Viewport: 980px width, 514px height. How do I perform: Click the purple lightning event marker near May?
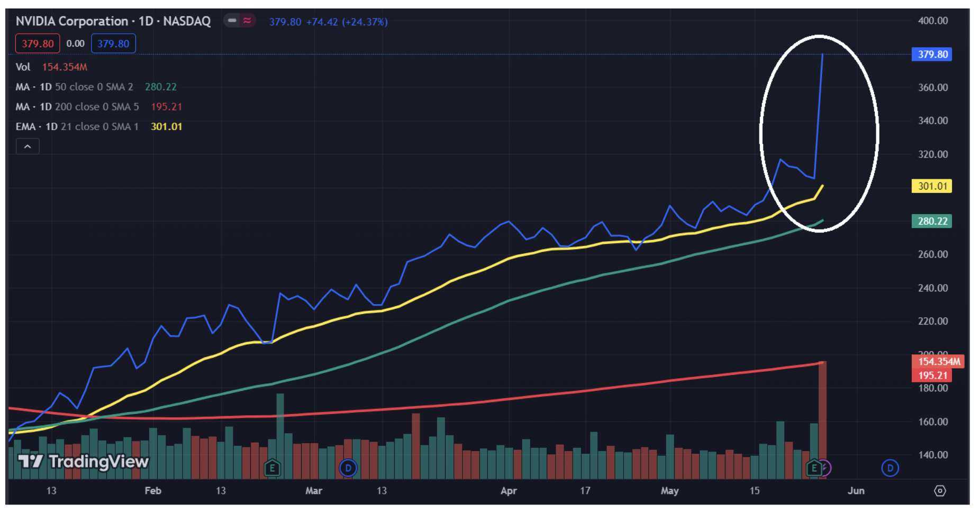pyautogui.click(x=825, y=469)
